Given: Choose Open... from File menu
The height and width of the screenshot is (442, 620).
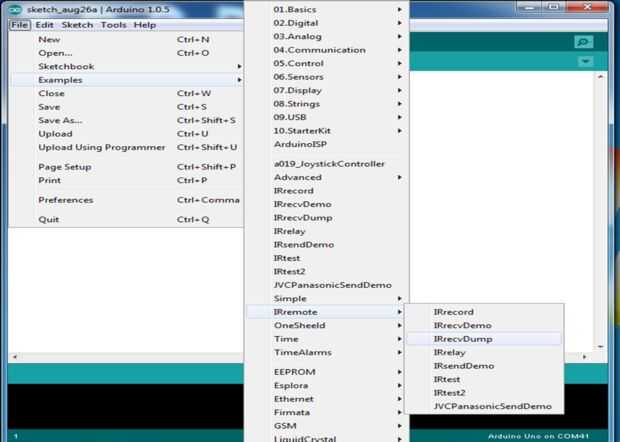Looking at the screenshot, I should 127,53.
